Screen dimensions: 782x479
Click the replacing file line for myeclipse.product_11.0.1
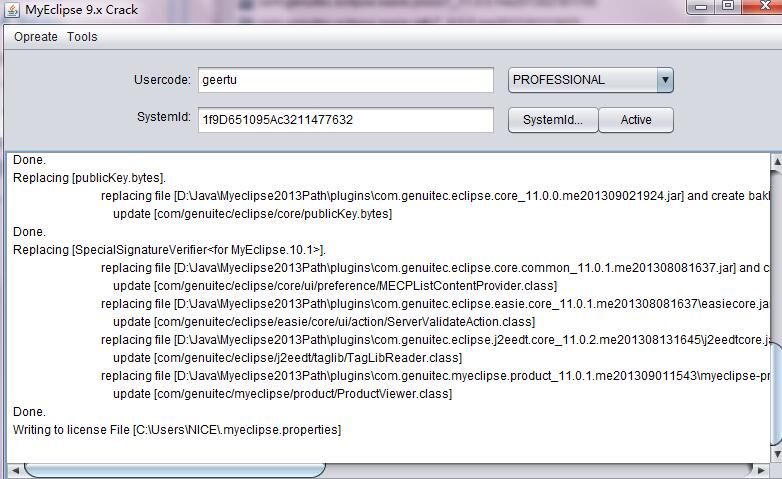(x=435, y=376)
